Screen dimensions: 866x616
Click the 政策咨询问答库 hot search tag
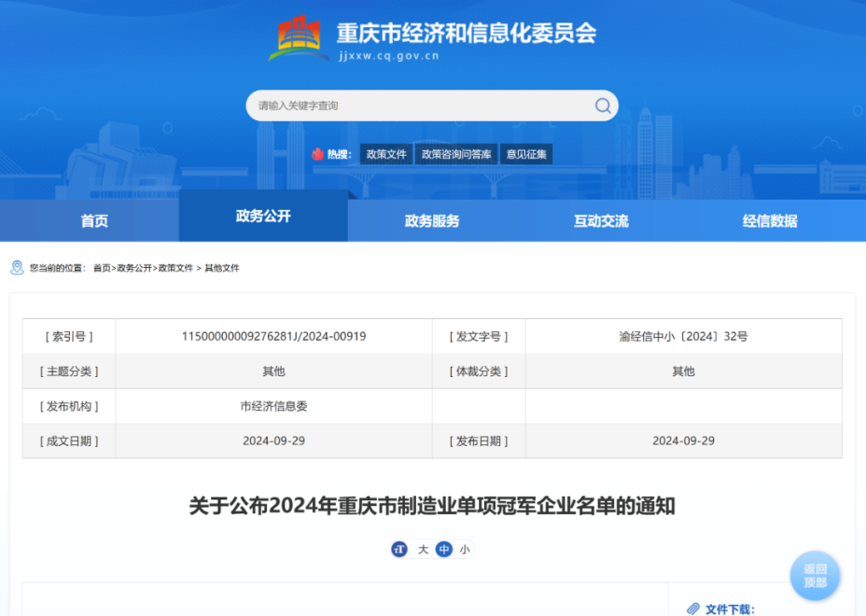pos(456,154)
